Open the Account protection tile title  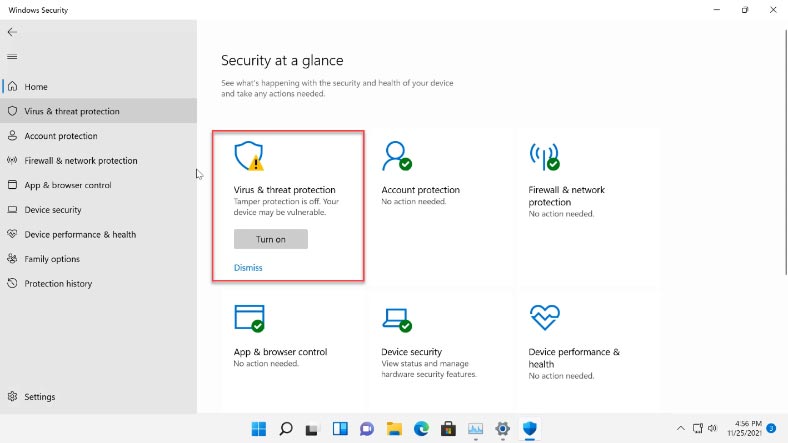[421, 190]
